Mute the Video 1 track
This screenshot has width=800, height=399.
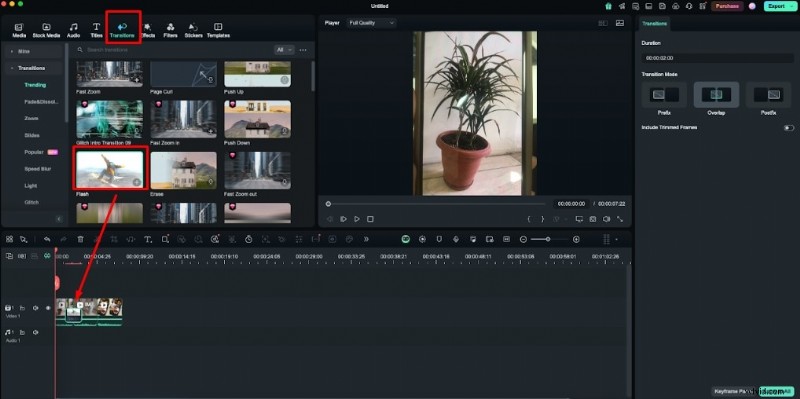(x=36, y=308)
